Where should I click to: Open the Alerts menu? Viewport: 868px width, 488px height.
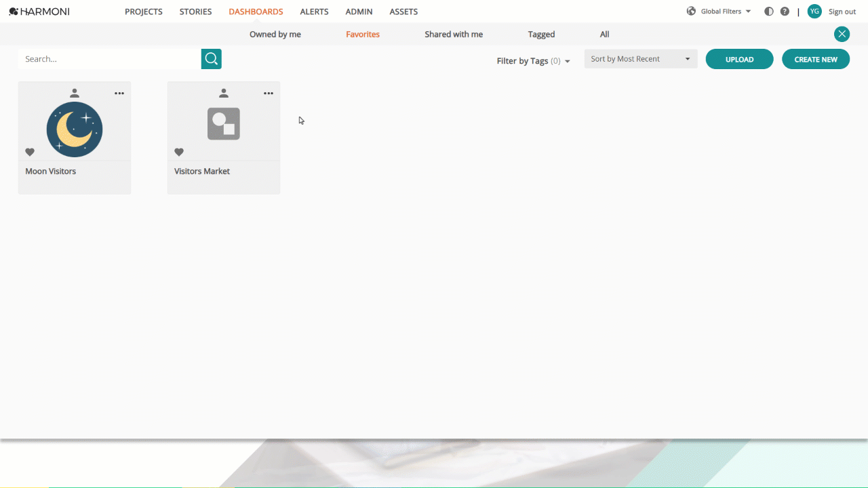tap(314, 12)
